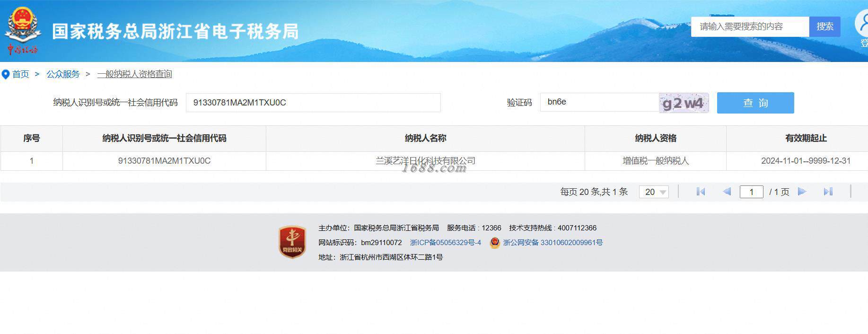Open 公众服务 breadcrumb link
This screenshot has height=334, width=868.
click(63, 74)
